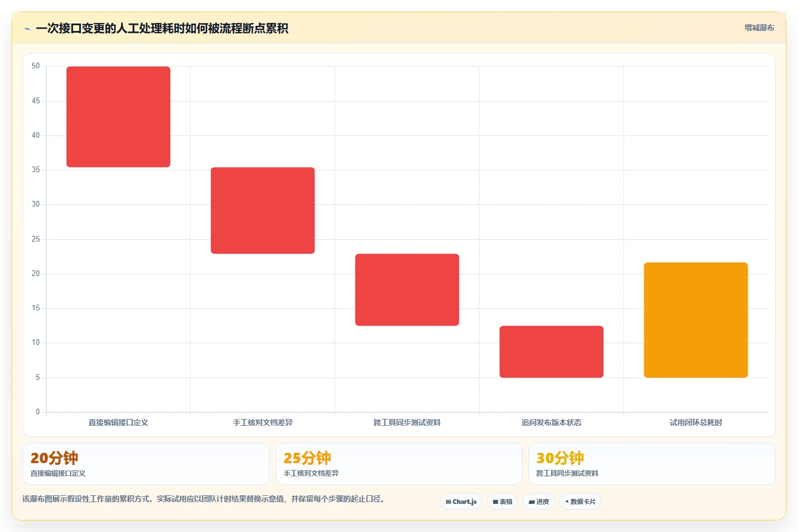Click the x-axis label 追问发布版本状态
The width and height of the screenshot is (798, 532).
pyautogui.click(x=551, y=422)
